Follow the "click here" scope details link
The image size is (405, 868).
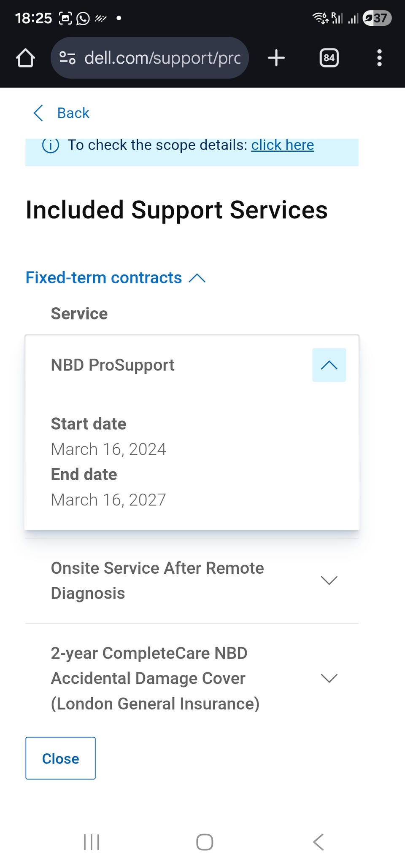282,145
